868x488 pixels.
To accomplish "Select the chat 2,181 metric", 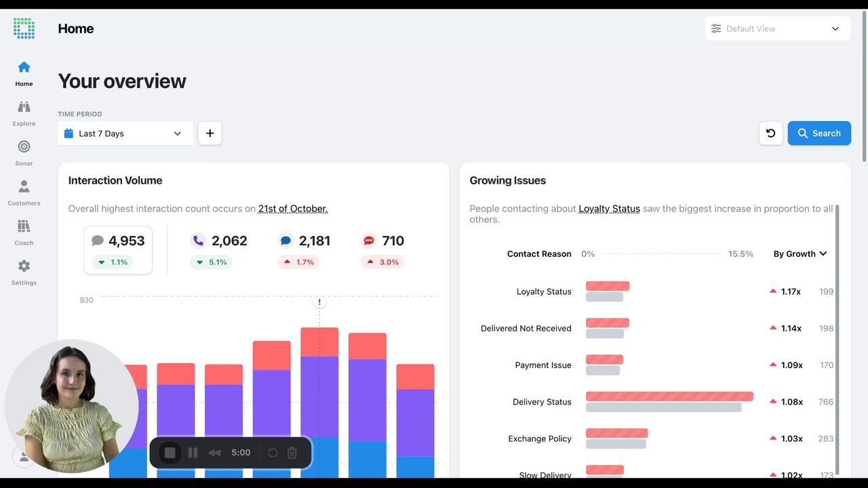I will click(304, 241).
